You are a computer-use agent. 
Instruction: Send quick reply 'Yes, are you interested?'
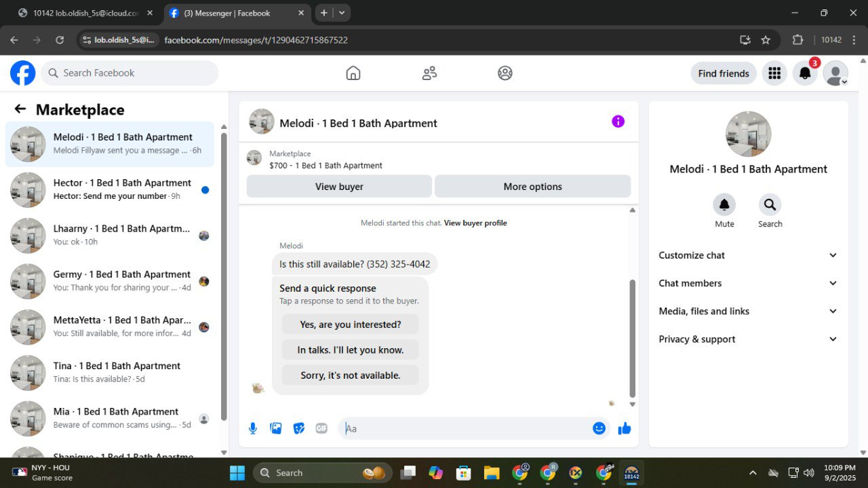pyautogui.click(x=351, y=324)
